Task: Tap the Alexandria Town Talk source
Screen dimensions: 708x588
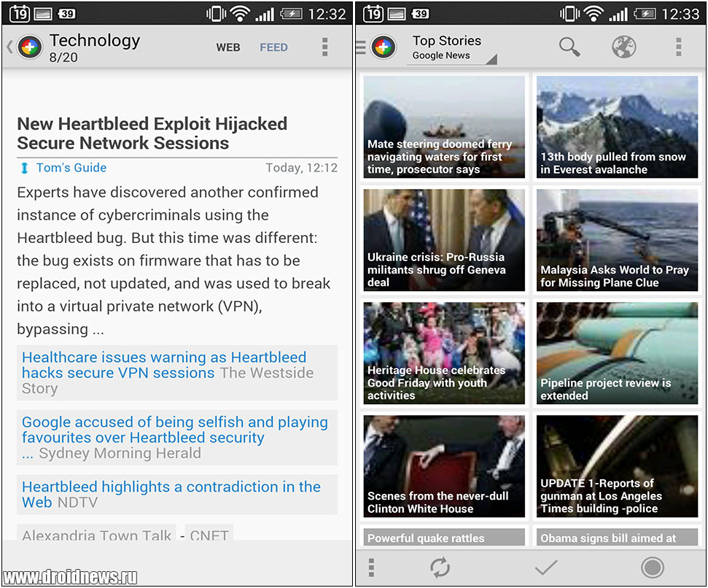Action: [97, 533]
